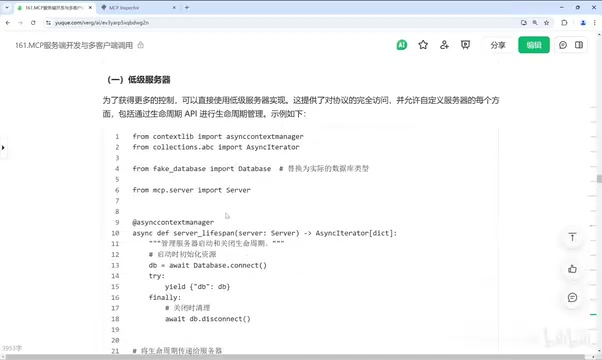Switch to the MCP Inspector tab
The width and height of the screenshot is (602, 360).
[x=134, y=8]
